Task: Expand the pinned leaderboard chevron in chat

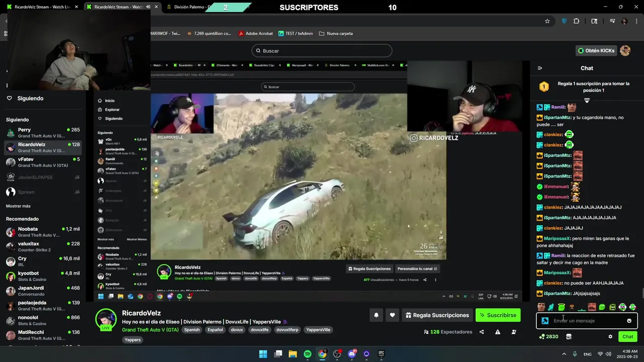Action: (587, 101)
